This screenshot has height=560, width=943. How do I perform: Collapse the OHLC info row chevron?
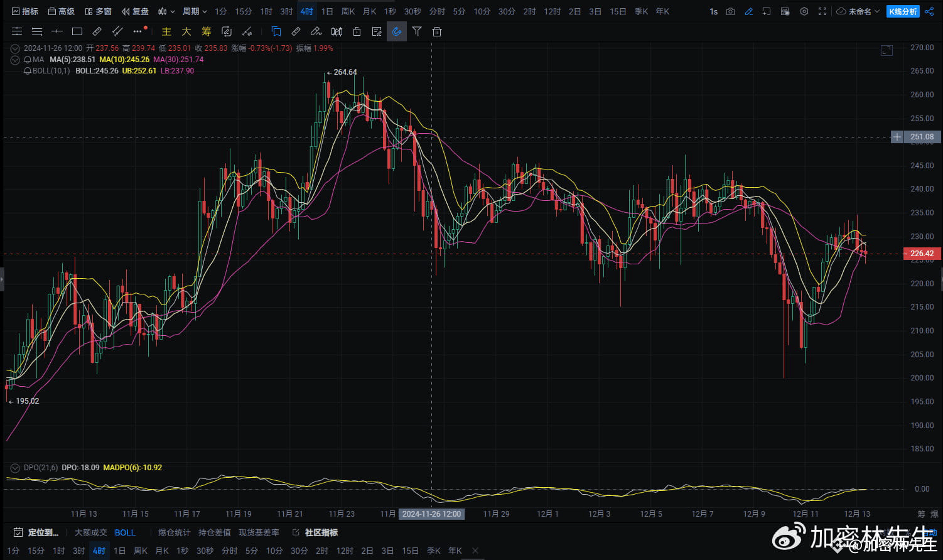pyautogui.click(x=15, y=48)
